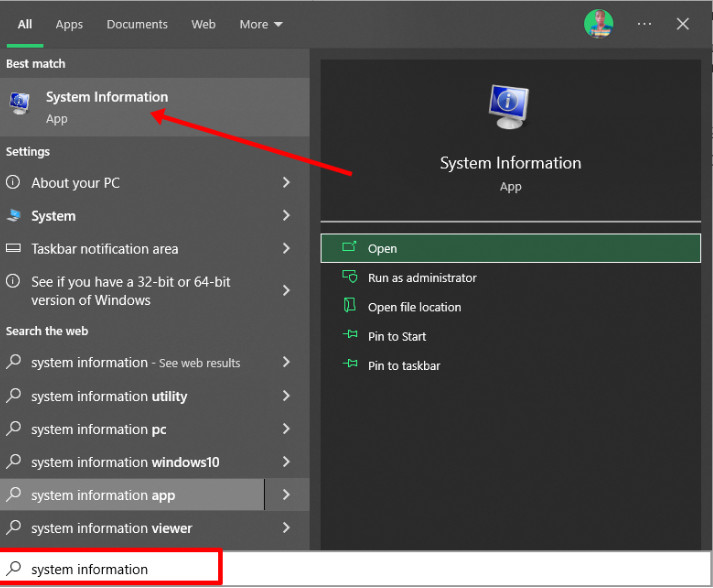Switch to the Web tab
The height and width of the screenshot is (588, 713).
tap(203, 24)
